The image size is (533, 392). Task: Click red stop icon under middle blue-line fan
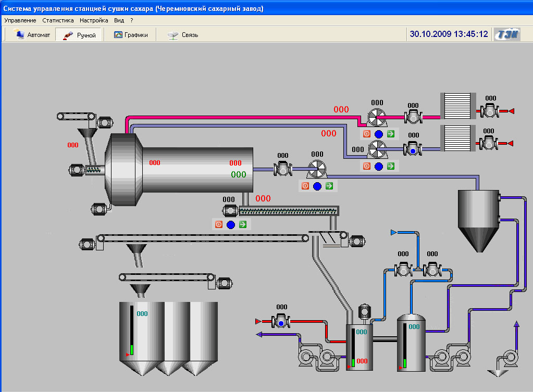(x=367, y=166)
